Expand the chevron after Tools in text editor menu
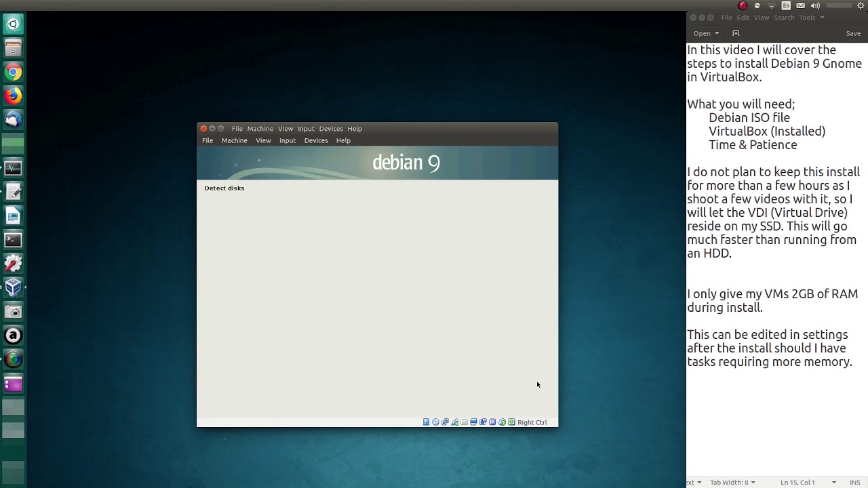868x488 pixels. pos(822,18)
